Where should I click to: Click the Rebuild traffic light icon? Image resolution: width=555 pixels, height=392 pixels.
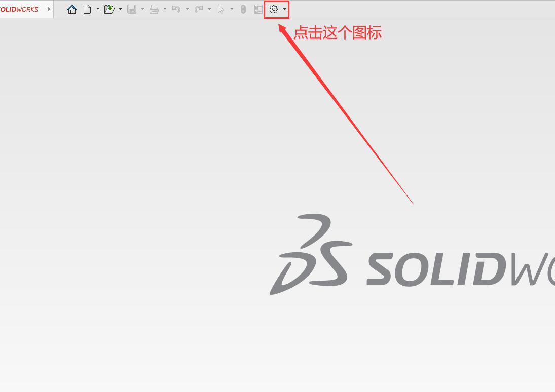coord(243,9)
